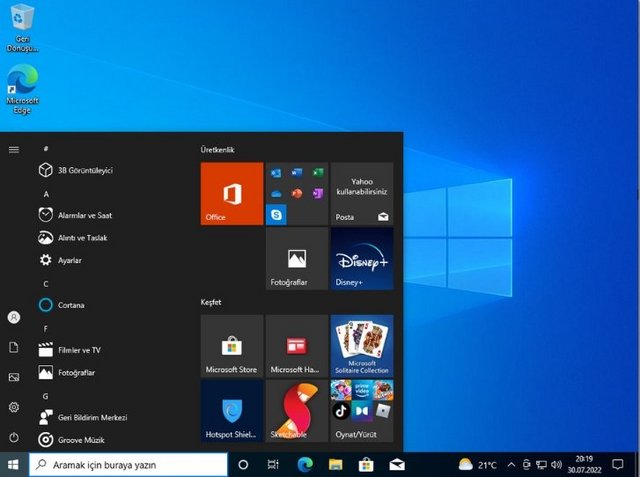Viewport: 640px width, 477px height.
Task: Click the user account icon in Start sidebar
Action: tap(14, 317)
